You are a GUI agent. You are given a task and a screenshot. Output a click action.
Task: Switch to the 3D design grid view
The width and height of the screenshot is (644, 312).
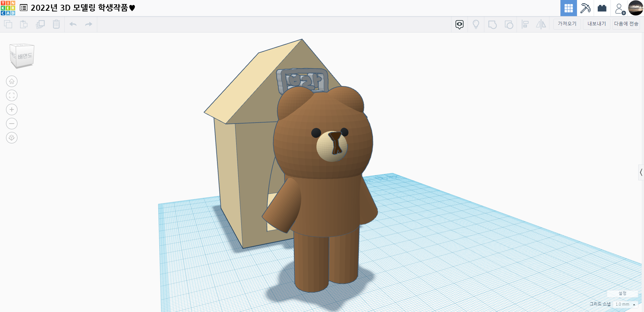(569, 8)
